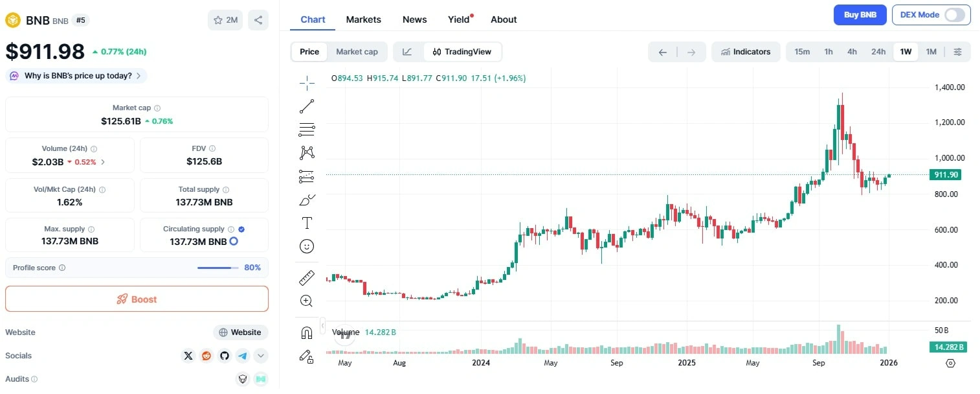Select the brush drawing tool
The height and width of the screenshot is (394, 980).
(307, 200)
